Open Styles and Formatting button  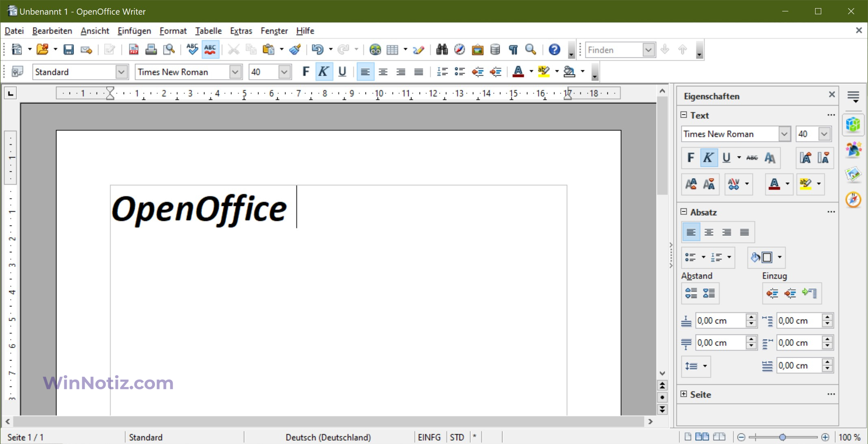click(17, 72)
